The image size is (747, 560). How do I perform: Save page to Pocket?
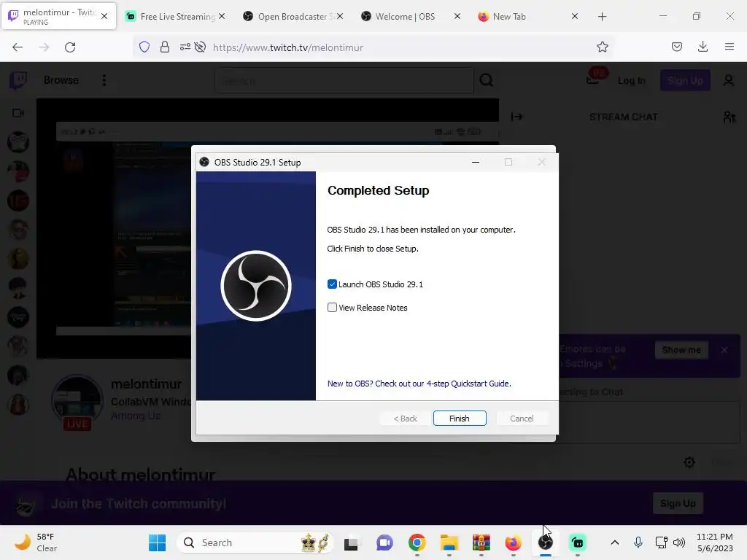click(x=677, y=47)
